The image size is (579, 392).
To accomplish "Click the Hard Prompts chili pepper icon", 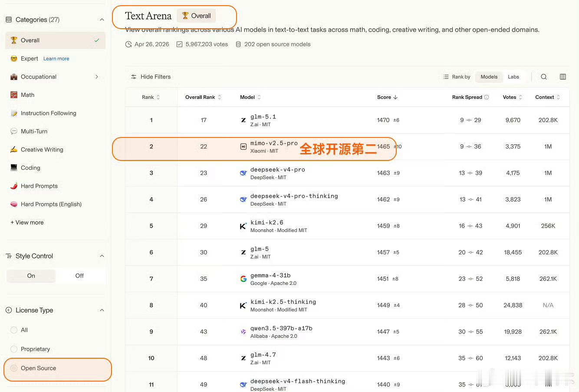I will click(x=14, y=186).
